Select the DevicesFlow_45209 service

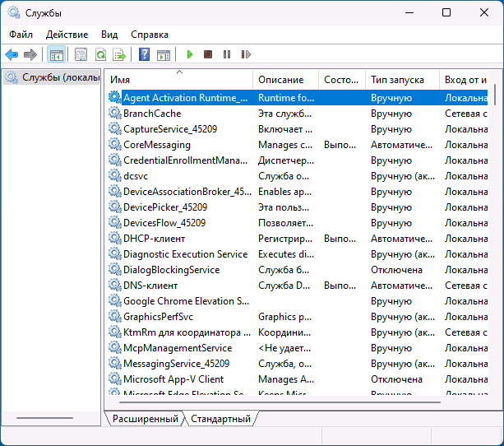coord(164,223)
